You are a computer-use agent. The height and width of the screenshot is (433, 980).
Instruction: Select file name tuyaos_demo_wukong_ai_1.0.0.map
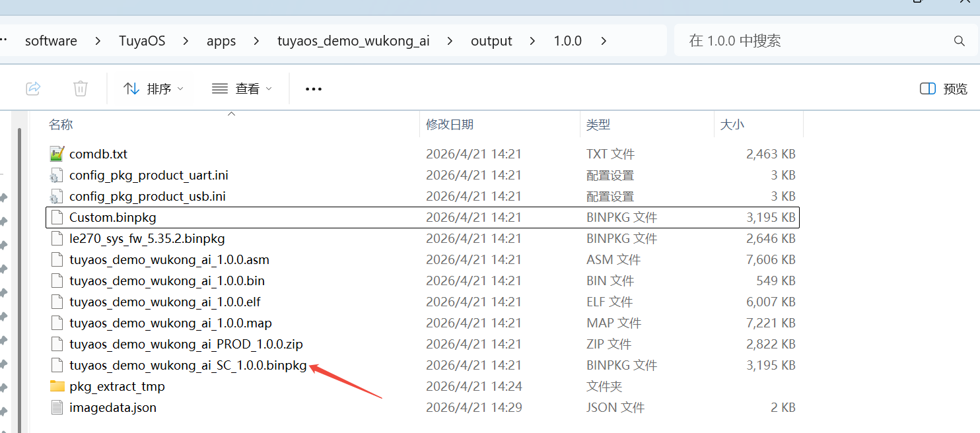pyautogui.click(x=170, y=323)
